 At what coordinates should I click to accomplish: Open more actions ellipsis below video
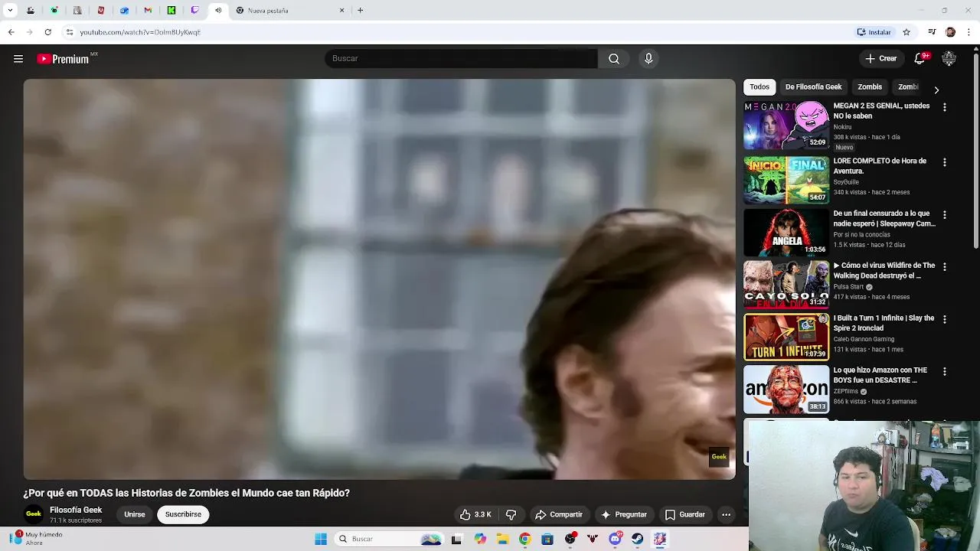pyautogui.click(x=726, y=514)
